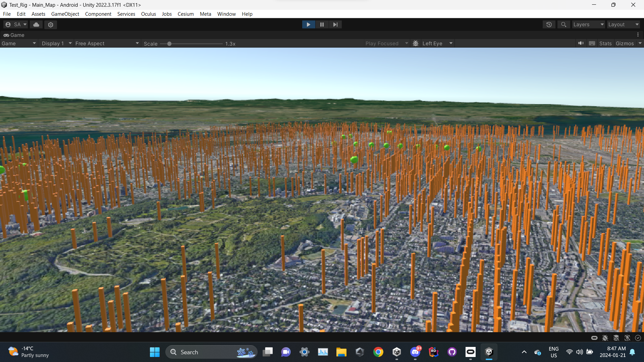Click the Unity Search magnifier icon
Image resolution: width=644 pixels, height=362 pixels.
(563, 24)
